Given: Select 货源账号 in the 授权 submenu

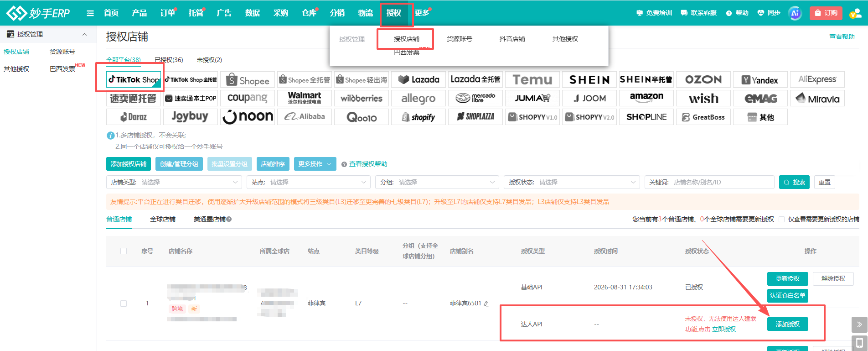Looking at the screenshot, I should pos(459,39).
